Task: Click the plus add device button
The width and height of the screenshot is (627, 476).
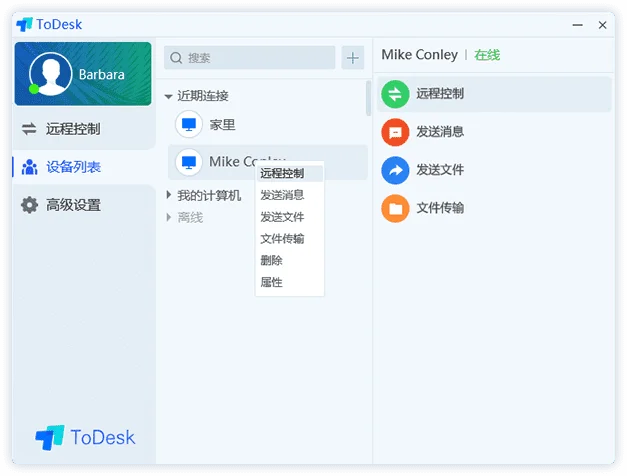Action: point(352,58)
